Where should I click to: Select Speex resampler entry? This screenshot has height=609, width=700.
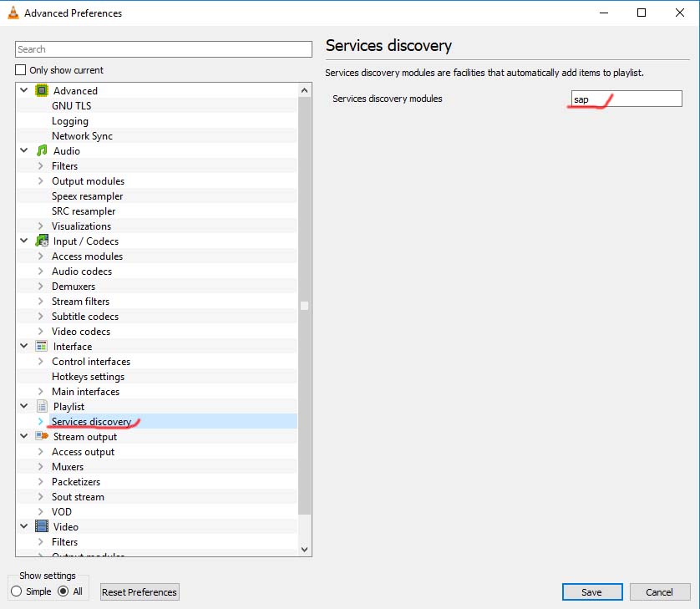(x=87, y=196)
